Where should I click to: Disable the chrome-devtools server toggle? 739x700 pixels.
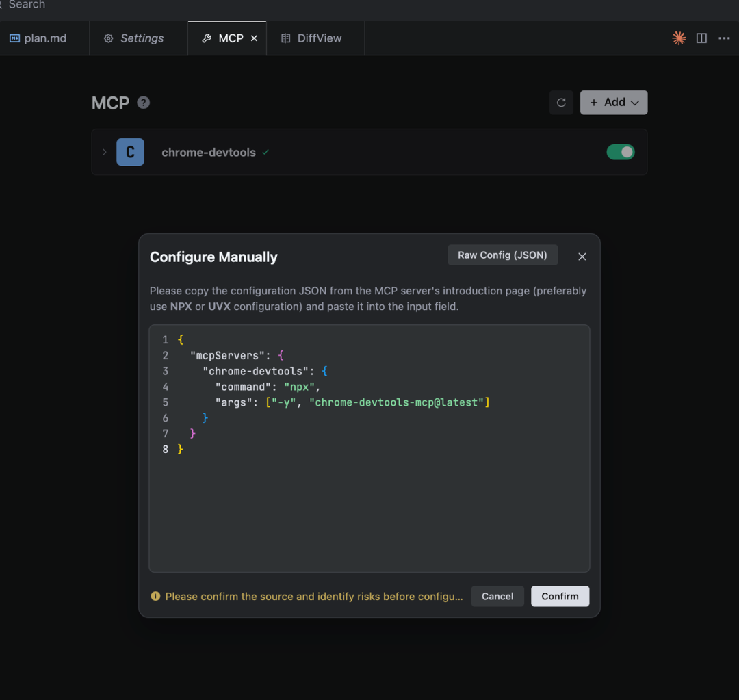click(x=620, y=152)
